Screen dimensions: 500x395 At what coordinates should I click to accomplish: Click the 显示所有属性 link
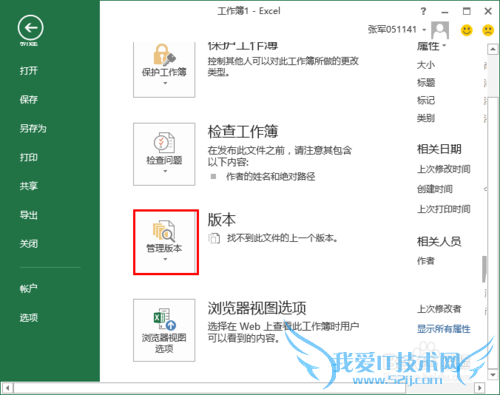(x=444, y=329)
